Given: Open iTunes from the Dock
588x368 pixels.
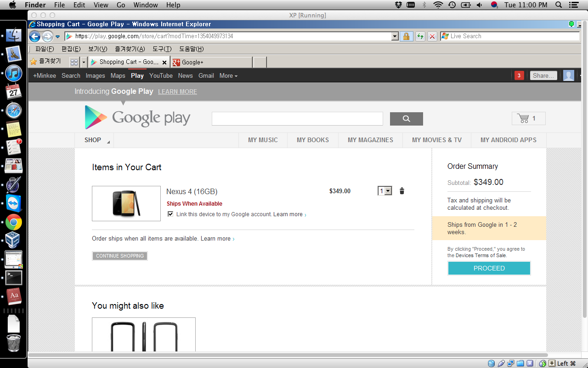Looking at the screenshot, I should click(14, 73).
